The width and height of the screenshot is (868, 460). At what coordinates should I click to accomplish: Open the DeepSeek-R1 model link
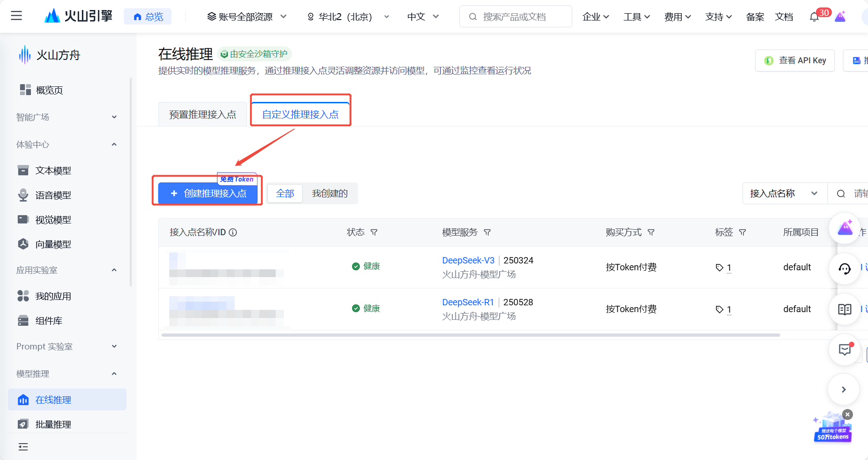coord(468,302)
